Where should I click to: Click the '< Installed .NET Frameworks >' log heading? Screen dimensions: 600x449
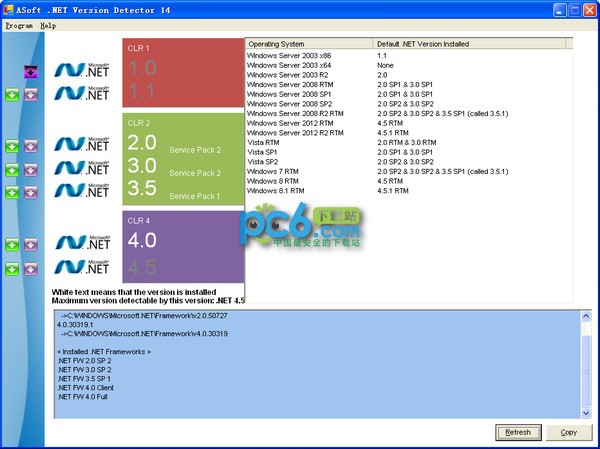104,352
